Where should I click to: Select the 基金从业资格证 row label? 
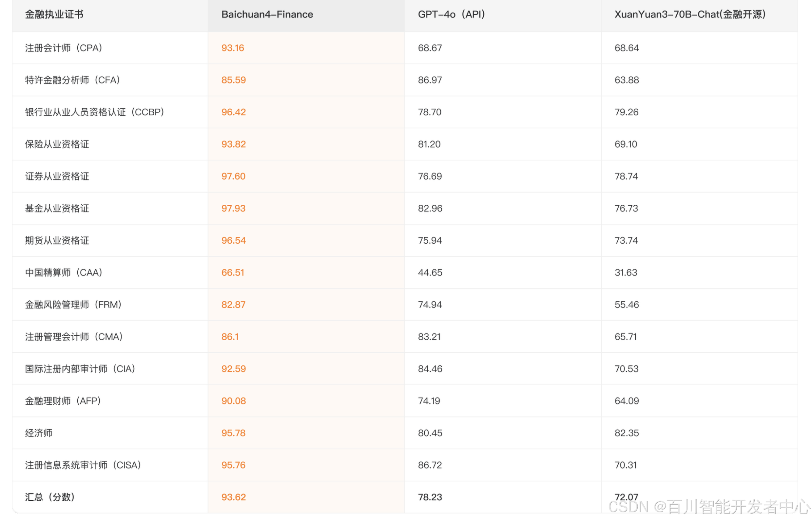coord(57,208)
